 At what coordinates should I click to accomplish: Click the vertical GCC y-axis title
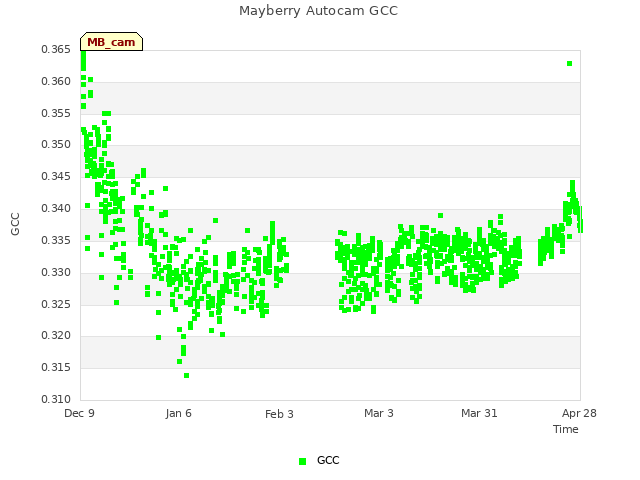coord(15,224)
